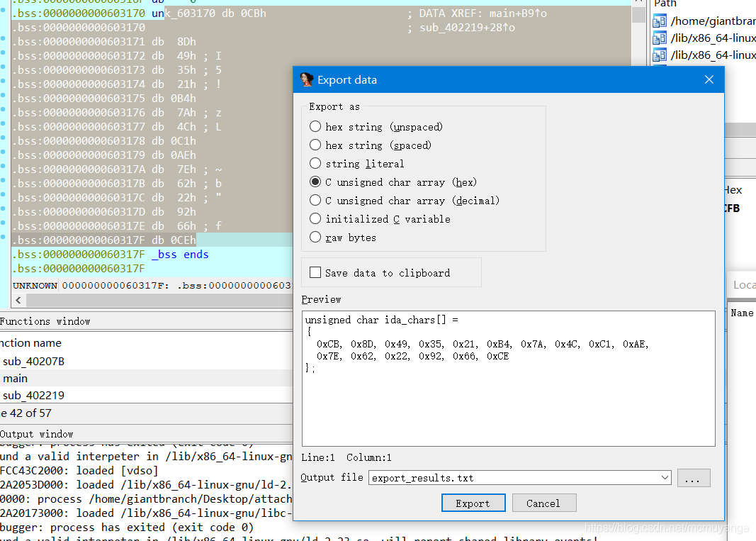Choose 'string literal' export option
Image resolution: width=756 pixels, height=541 pixels.
pos(315,163)
